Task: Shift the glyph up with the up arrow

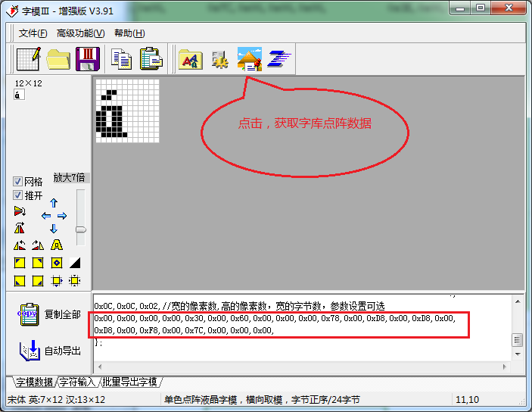Action: click(x=54, y=203)
